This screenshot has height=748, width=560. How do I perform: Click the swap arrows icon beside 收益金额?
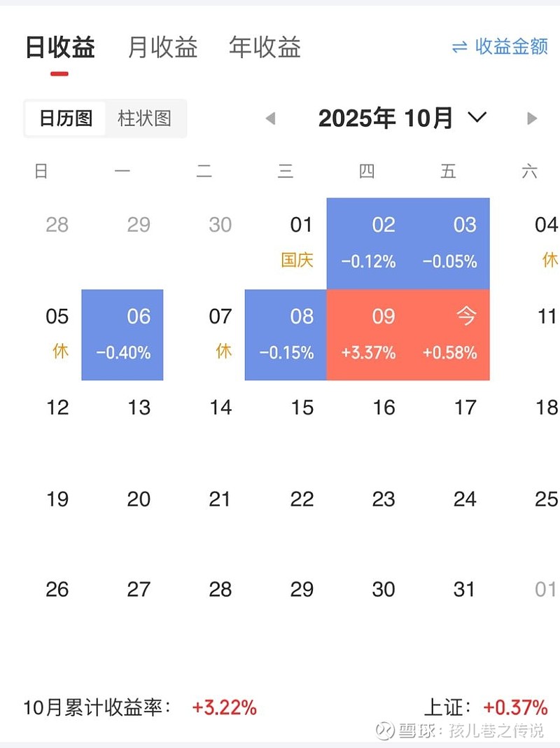pyautogui.click(x=459, y=47)
